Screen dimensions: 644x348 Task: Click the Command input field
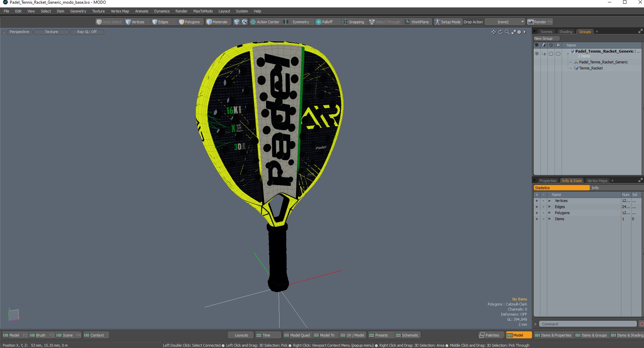587,324
